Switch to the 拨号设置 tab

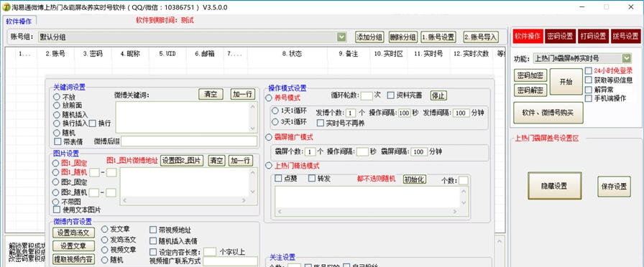coord(625,36)
